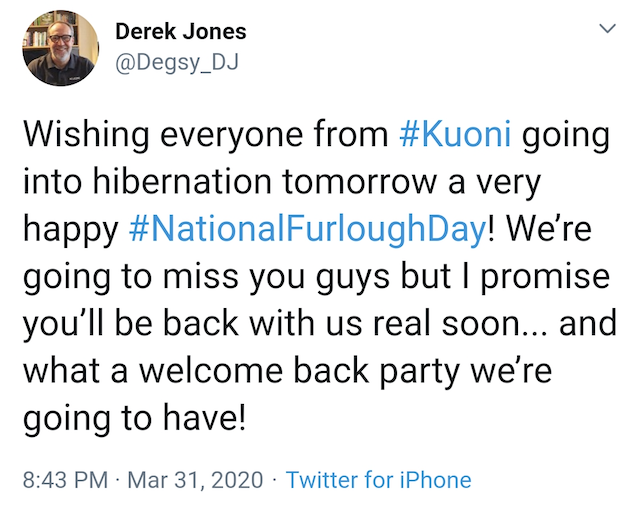The width and height of the screenshot is (634, 510).
Task: Open the #Kuoni hashtag
Action: 455,136
